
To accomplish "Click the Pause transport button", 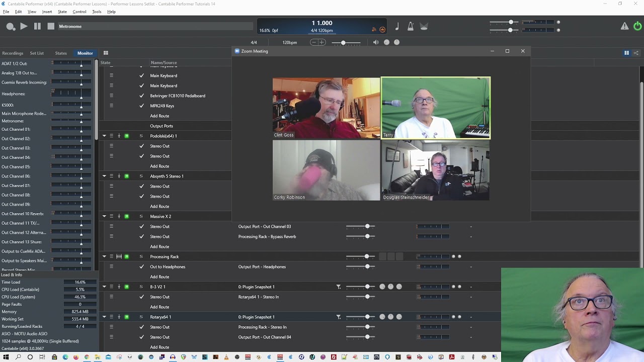I will [37, 26].
